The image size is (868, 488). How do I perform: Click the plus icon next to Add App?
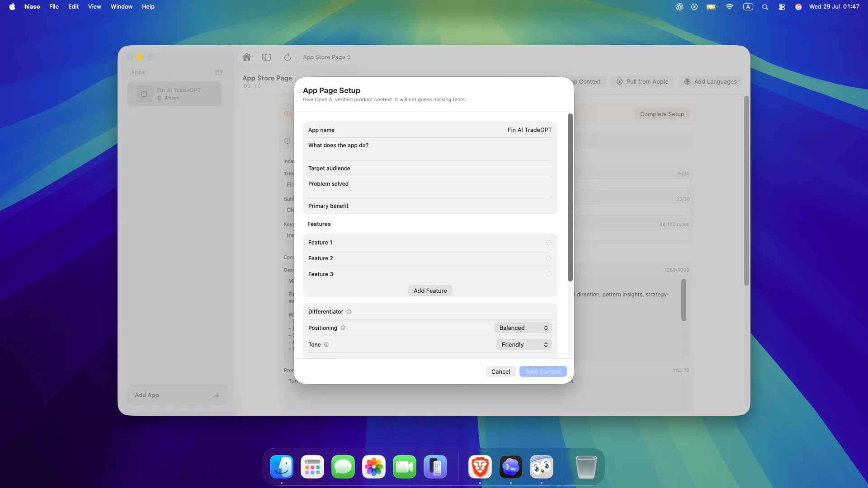[217, 395]
